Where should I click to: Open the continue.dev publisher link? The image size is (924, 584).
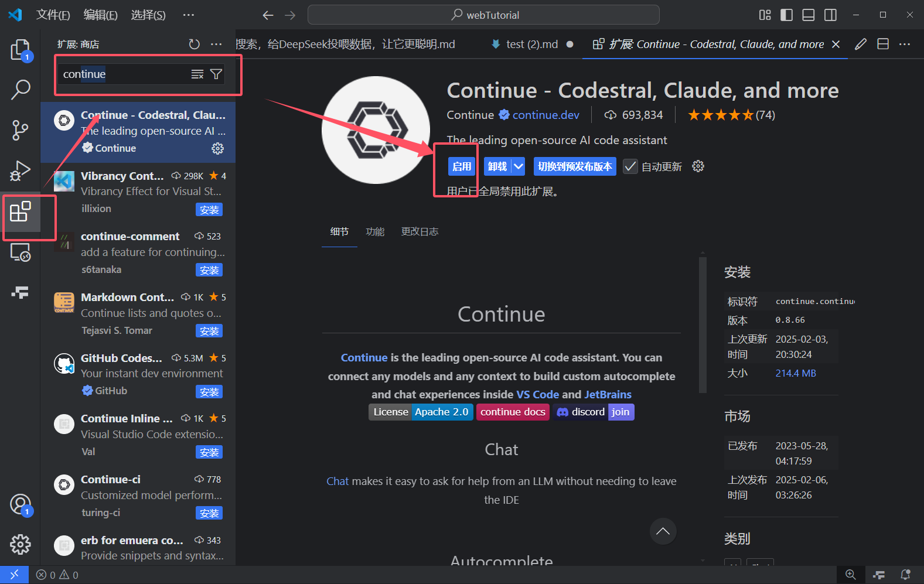(546, 115)
